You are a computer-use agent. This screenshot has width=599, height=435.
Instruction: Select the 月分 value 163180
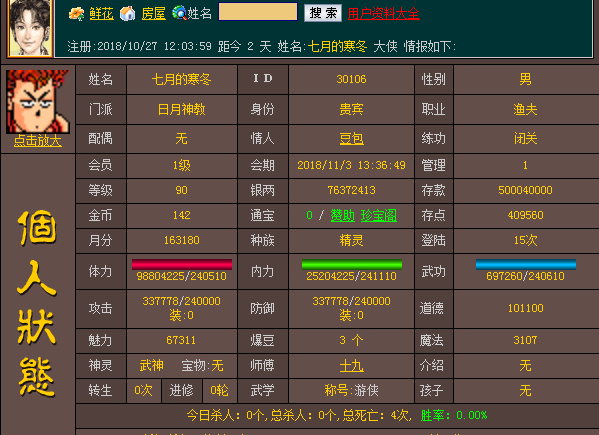(182, 240)
